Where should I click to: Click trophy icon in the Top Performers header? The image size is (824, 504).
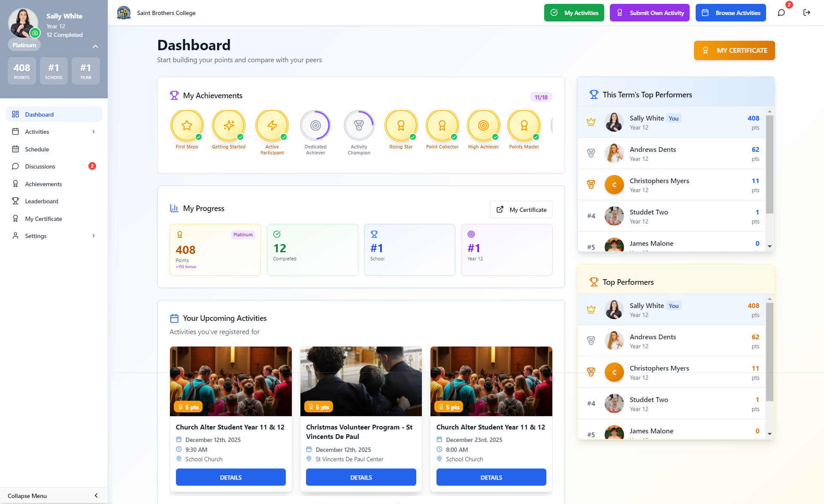tap(594, 282)
